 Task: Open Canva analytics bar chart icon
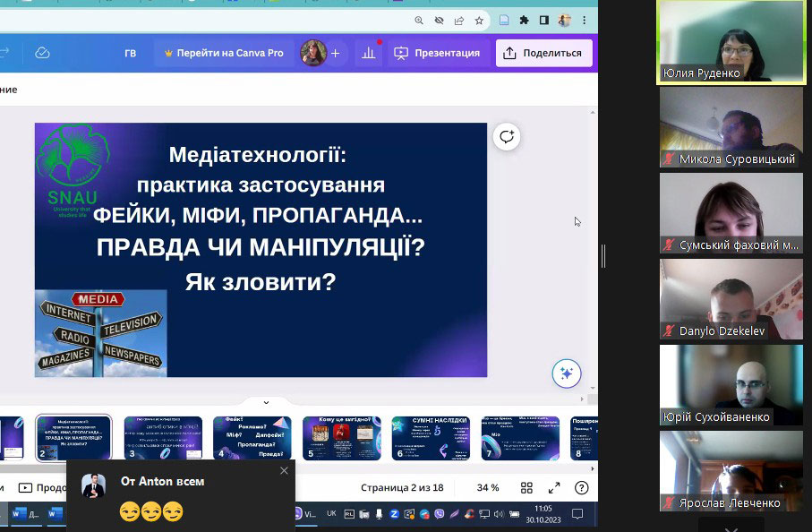pyautogui.click(x=368, y=53)
